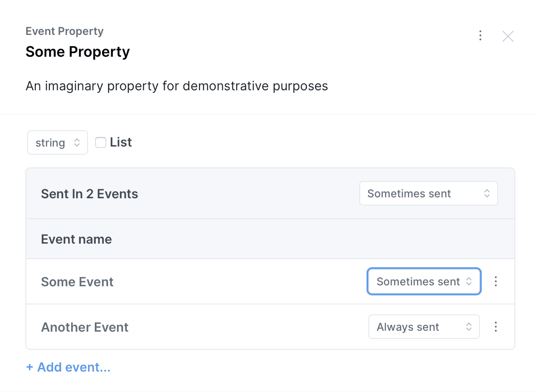
Task: Click the chevron in Sometimes sent header dropdown
Action: pyautogui.click(x=487, y=193)
